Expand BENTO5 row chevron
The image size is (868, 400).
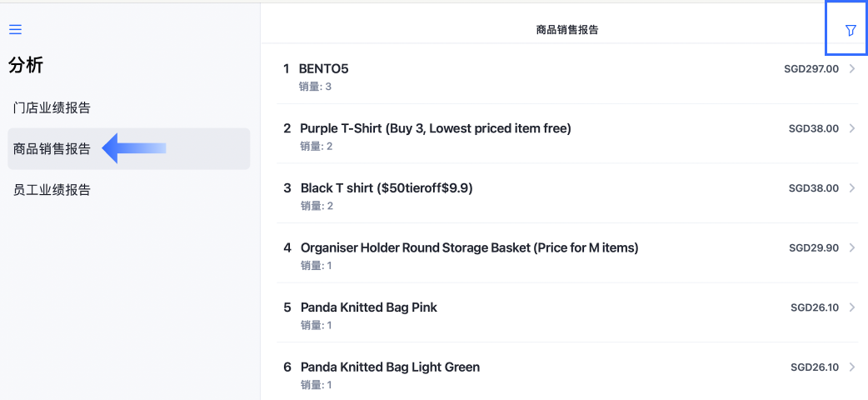pos(852,68)
